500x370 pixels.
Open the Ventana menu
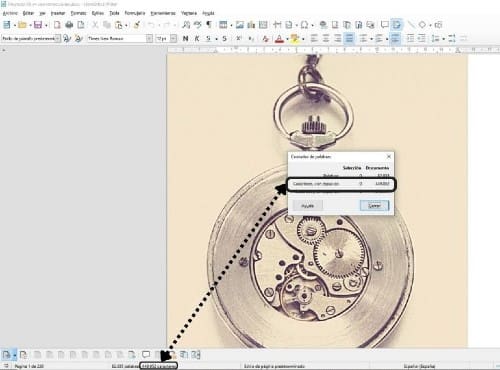[x=189, y=13]
